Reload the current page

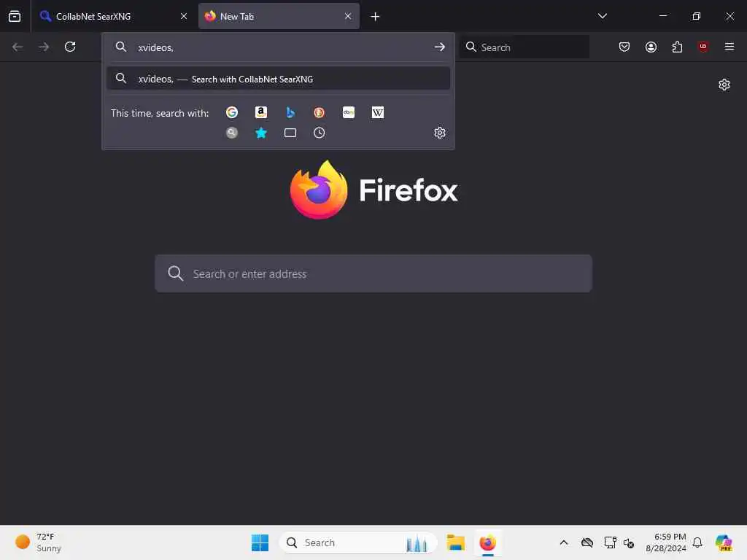pyautogui.click(x=70, y=47)
